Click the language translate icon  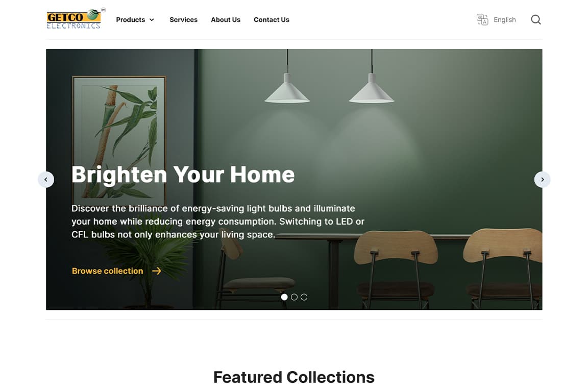482,19
